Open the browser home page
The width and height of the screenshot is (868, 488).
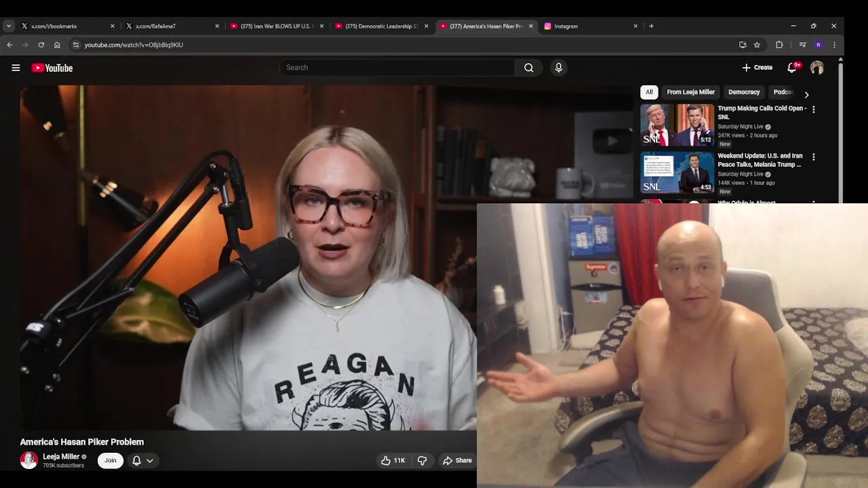tap(57, 45)
